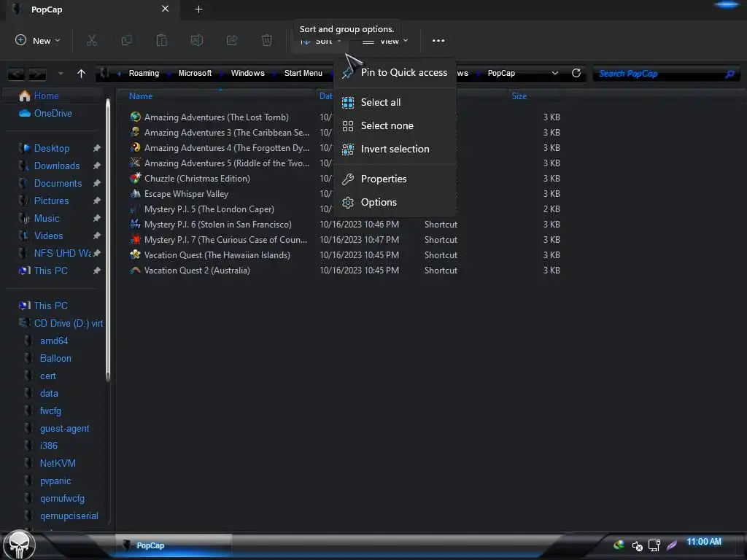
Task: Open Documents in Quick access
Action: [58, 183]
